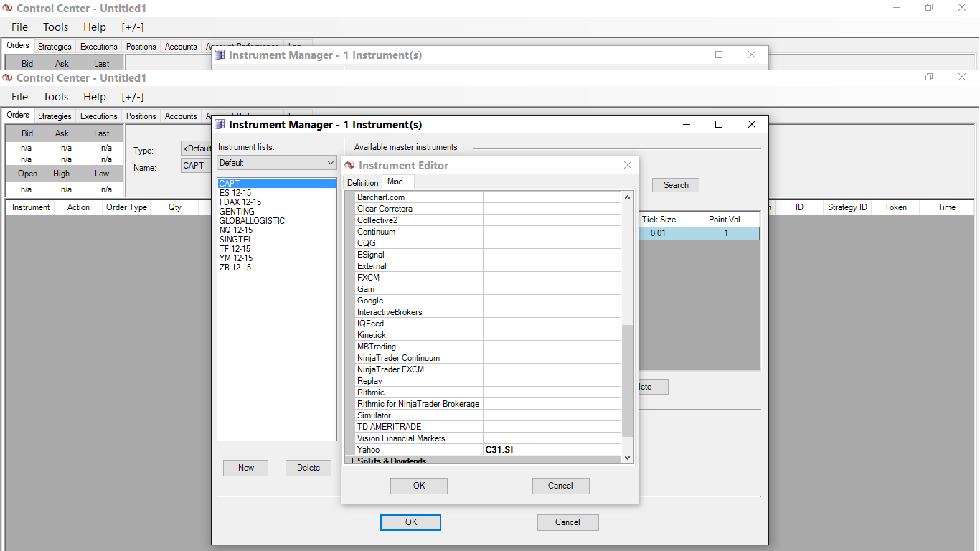Switch to Executions tab in front Control Center

99,116
